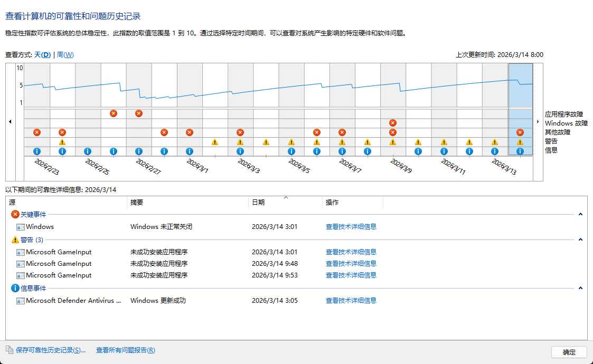Screen dimensions: 593x364
Task: Click the warning icon on 2026/2/24
Action: [62, 142]
